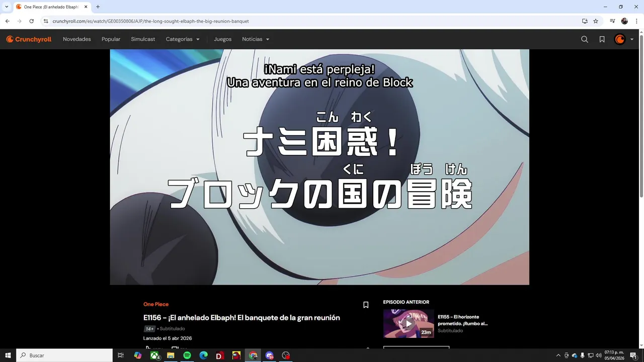Image resolution: width=644 pixels, height=362 pixels.
Task: Open Microsoft Edge from taskbar
Action: click(204, 355)
